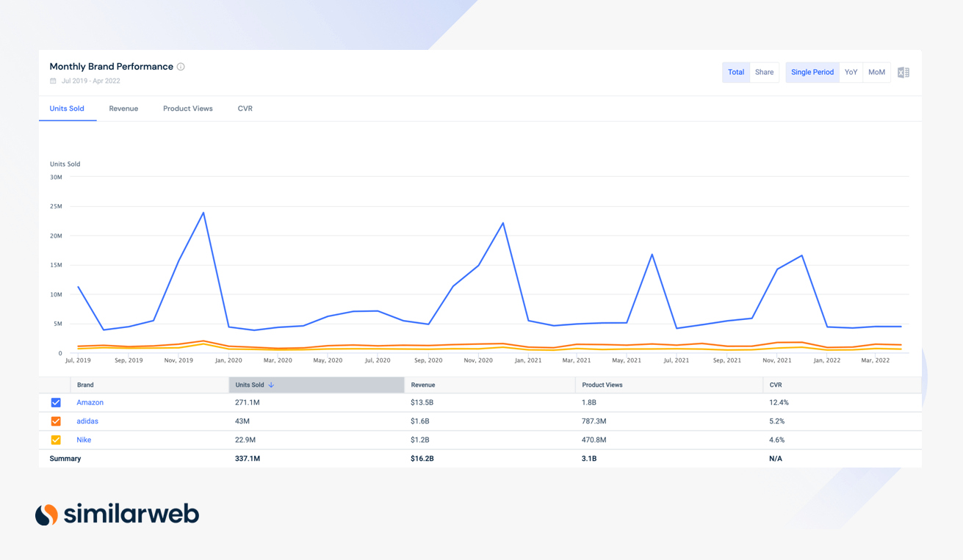Click the Mar, 2022 x-axis label
963x560 pixels.
pos(876,360)
